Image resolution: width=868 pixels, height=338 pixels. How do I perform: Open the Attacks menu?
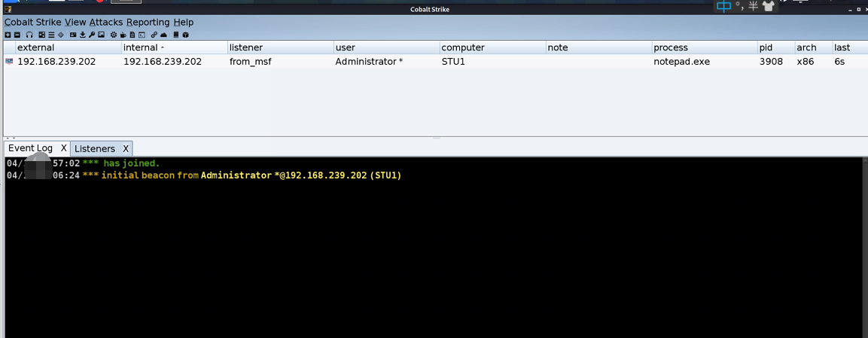pyautogui.click(x=106, y=22)
